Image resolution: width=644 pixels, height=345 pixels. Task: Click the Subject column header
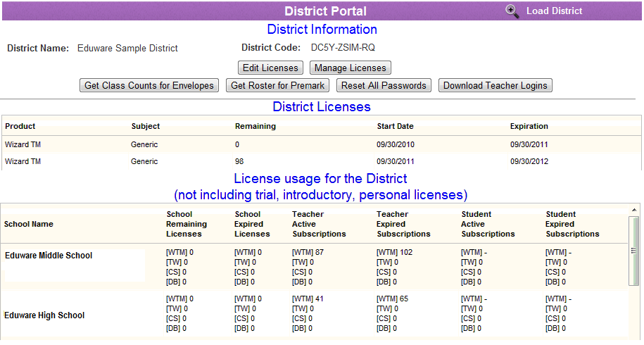[146, 126]
